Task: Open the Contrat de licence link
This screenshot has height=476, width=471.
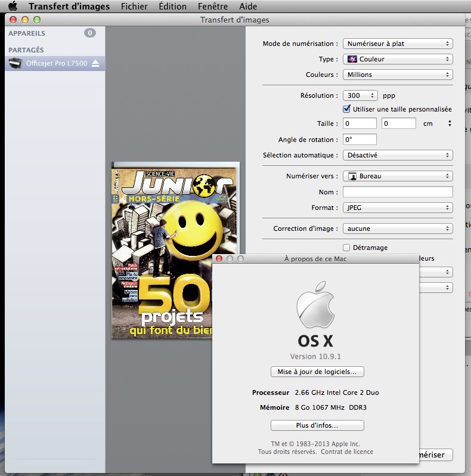Action: pyautogui.click(x=347, y=452)
